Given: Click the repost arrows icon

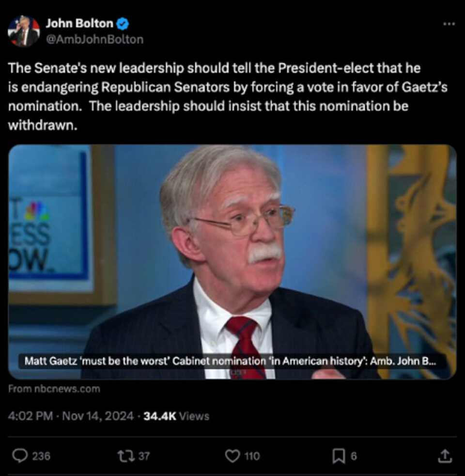Looking at the screenshot, I should [x=126, y=456].
